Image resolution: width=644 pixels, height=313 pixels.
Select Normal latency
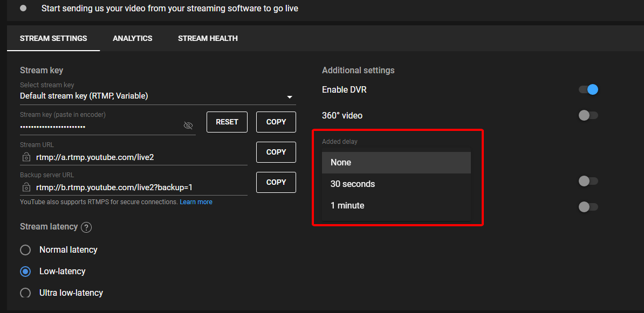point(25,249)
